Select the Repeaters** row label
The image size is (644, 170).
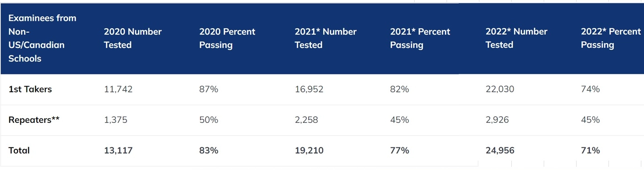coord(34,120)
